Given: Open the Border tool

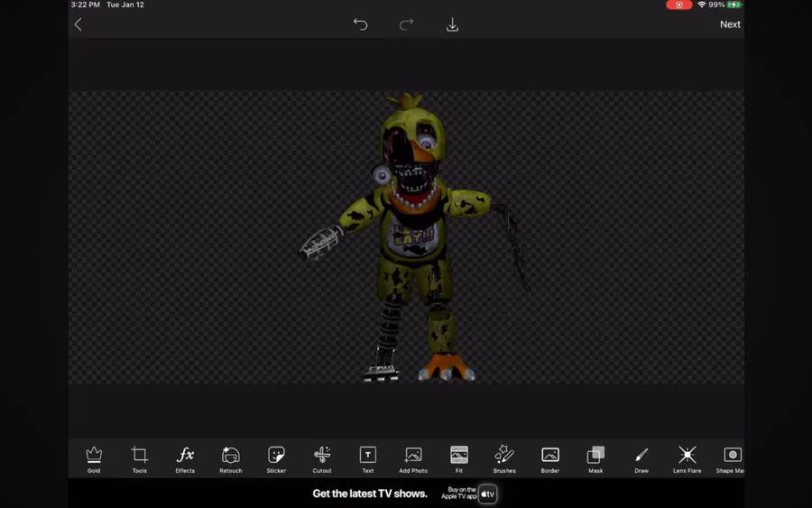Looking at the screenshot, I should [550, 459].
